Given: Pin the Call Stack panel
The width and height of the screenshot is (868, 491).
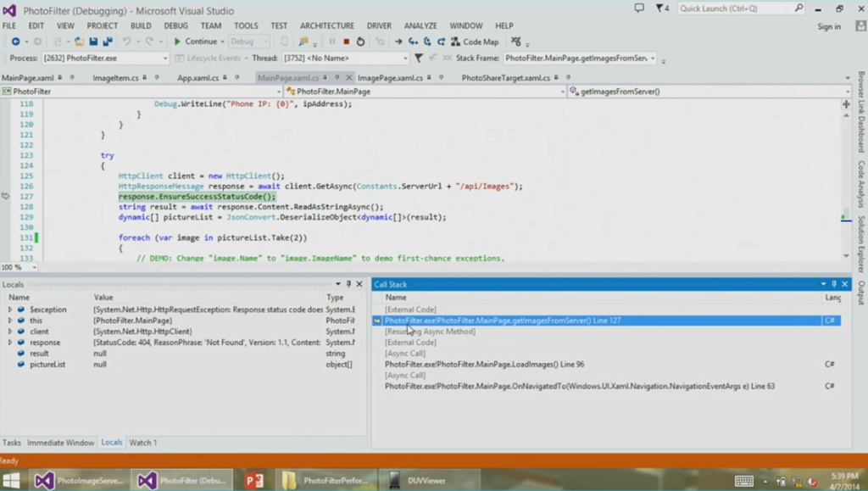Looking at the screenshot, I should (834, 284).
